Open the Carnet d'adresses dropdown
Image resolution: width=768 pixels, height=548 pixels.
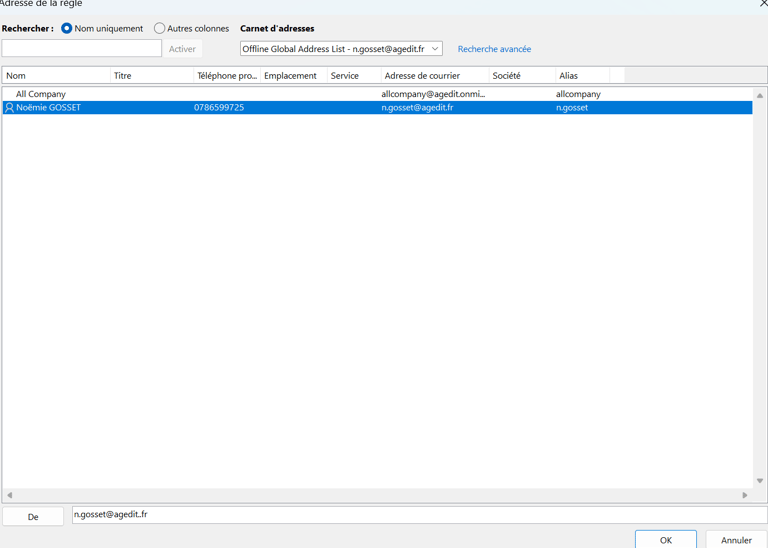341,48
